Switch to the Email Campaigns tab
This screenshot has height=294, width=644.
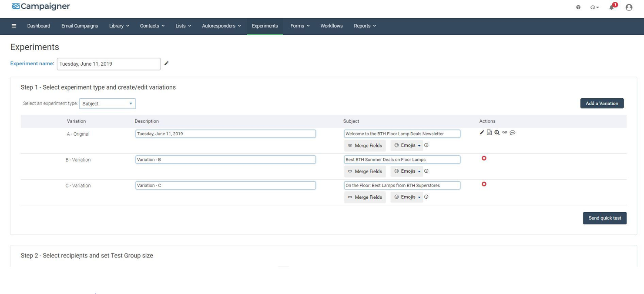pyautogui.click(x=79, y=26)
